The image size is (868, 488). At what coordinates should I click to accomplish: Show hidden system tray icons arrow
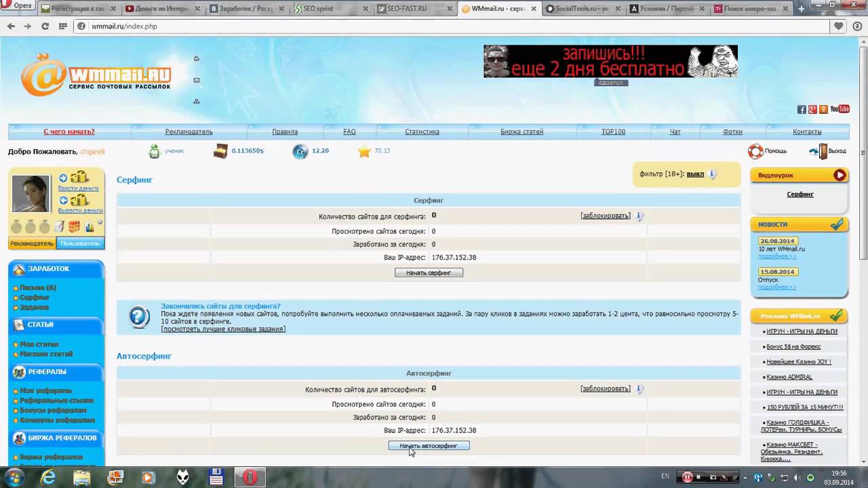pyautogui.click(x=745, y=478)
